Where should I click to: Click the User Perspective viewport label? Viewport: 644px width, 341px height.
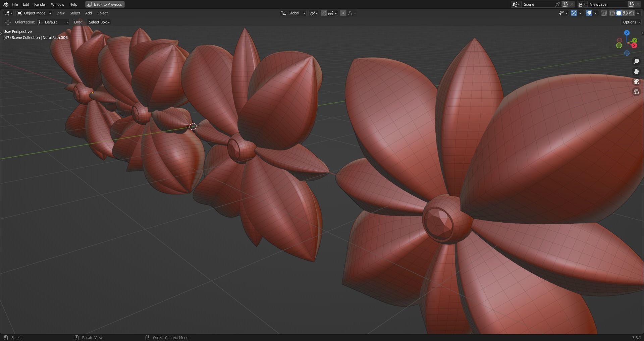click(x=17, y=32)
